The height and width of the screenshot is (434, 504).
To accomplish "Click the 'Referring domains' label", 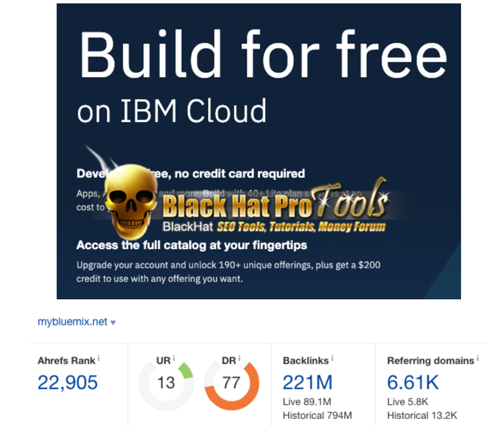I will click(431, 361).
